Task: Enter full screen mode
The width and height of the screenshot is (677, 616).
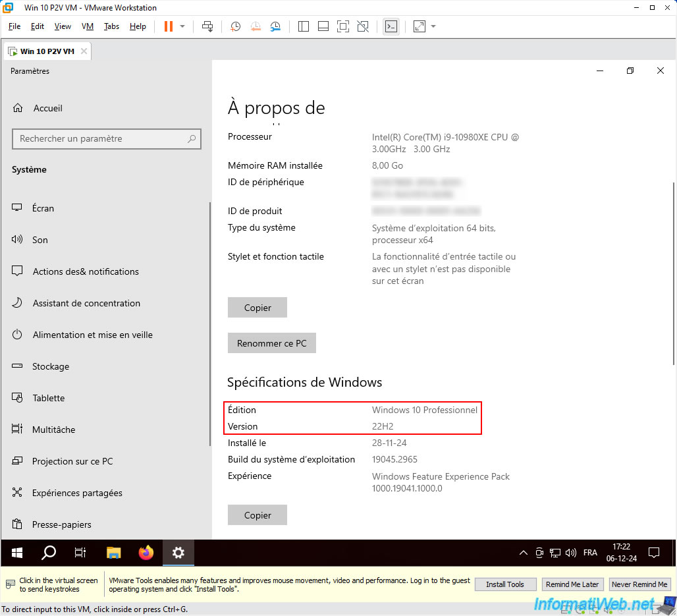Action: 343,26
